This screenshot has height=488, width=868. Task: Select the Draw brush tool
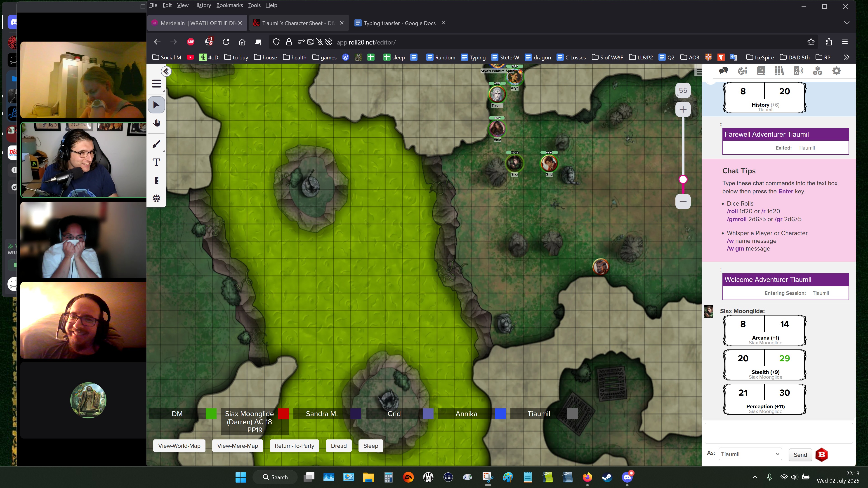click(x=156, y=145)
